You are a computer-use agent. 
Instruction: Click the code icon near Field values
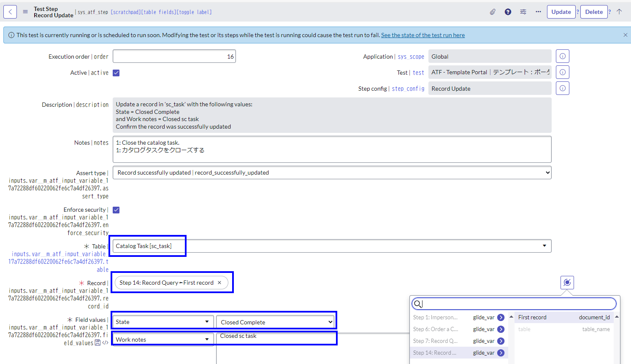pos(105,342)
